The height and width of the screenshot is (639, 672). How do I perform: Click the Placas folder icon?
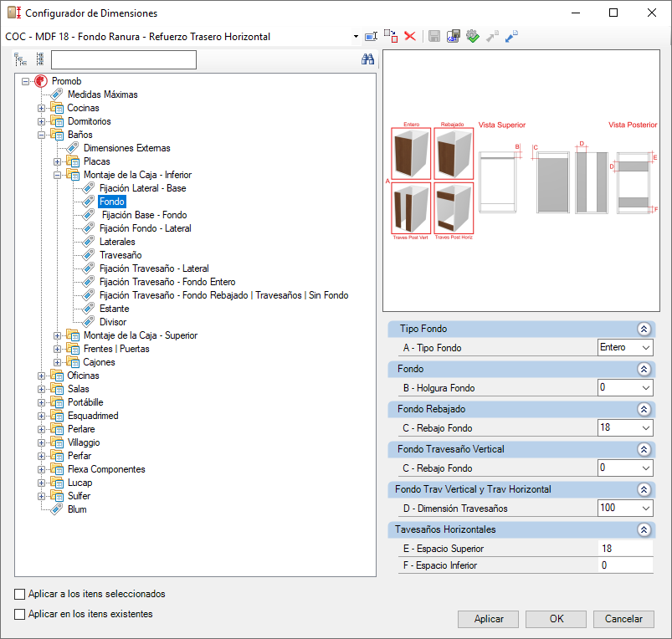pos(73,161)
